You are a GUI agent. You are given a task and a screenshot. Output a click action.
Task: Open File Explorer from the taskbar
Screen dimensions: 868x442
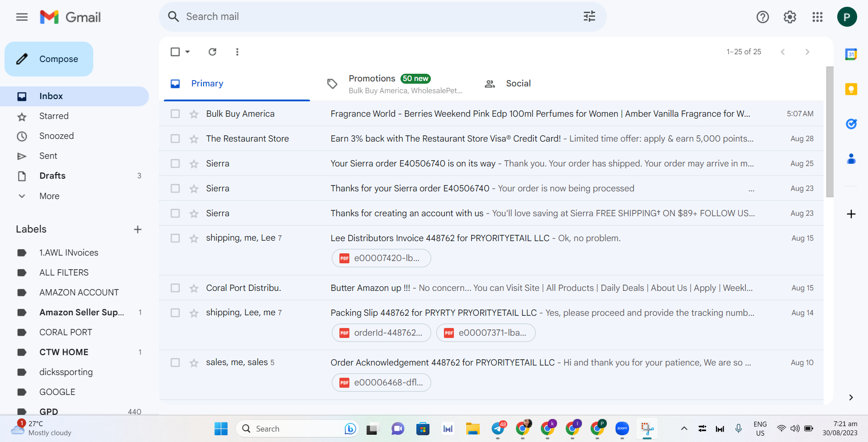(472, 428)
